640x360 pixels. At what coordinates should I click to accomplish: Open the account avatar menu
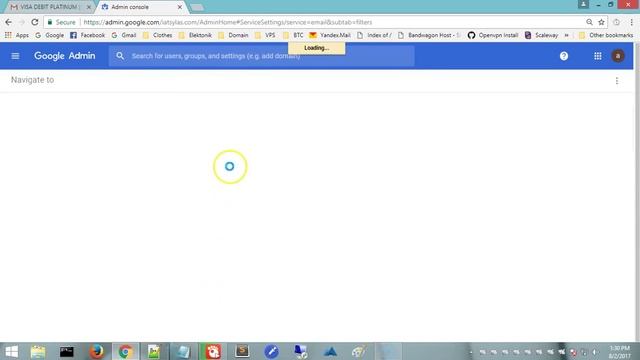pyautogui.click(x=618, y=56)
